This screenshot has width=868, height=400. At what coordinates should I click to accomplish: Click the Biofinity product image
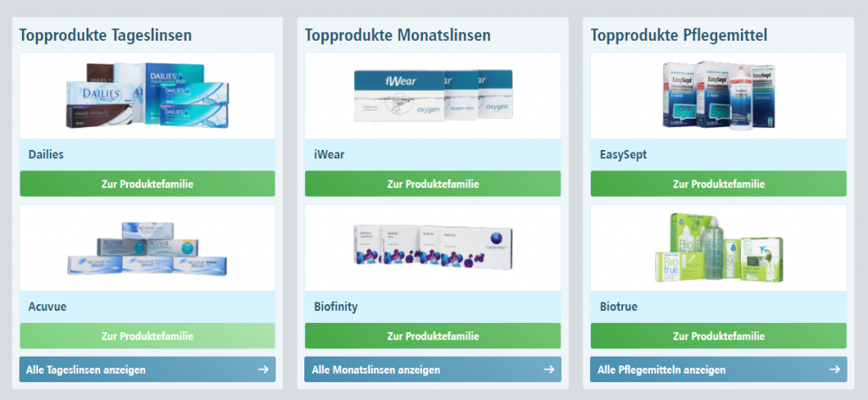point(432,247)
